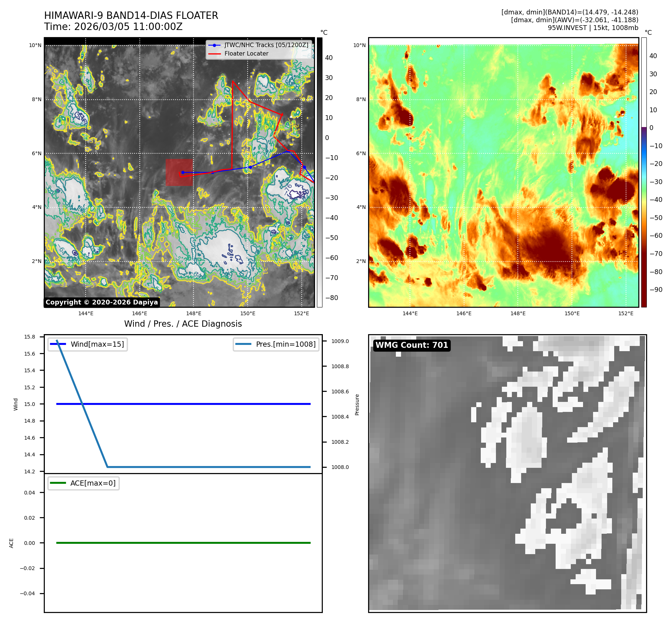The image size is (672, 626).
Task: Click the WMG Count: 701 label
Action: point(411,345)
